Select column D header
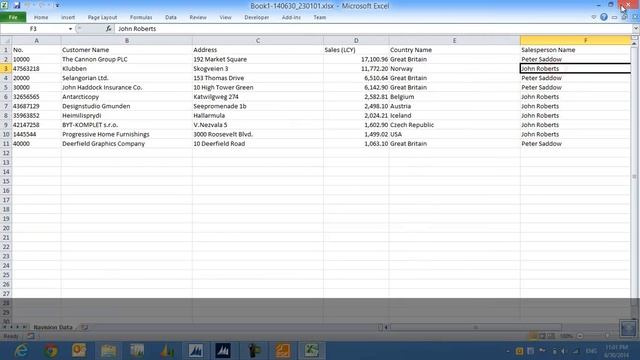This screenshot has width=640, height=360. coord(356,40)
